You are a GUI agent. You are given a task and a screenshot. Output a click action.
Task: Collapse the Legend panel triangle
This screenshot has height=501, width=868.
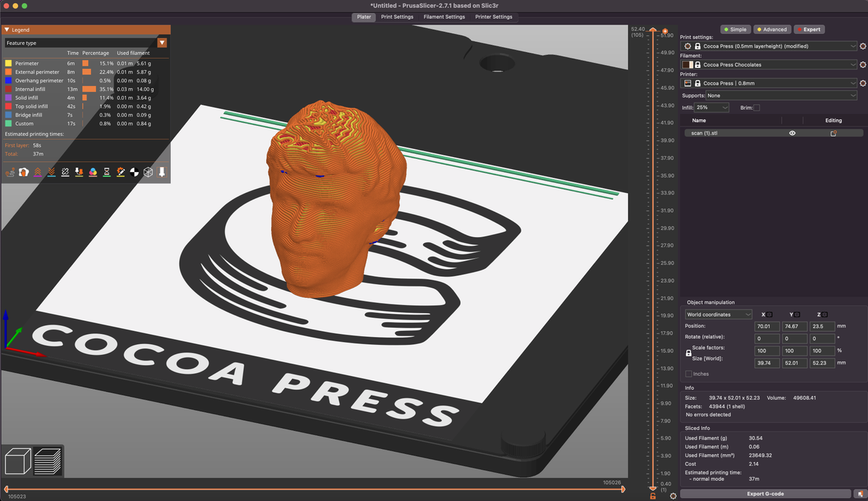tap(7, 30)
